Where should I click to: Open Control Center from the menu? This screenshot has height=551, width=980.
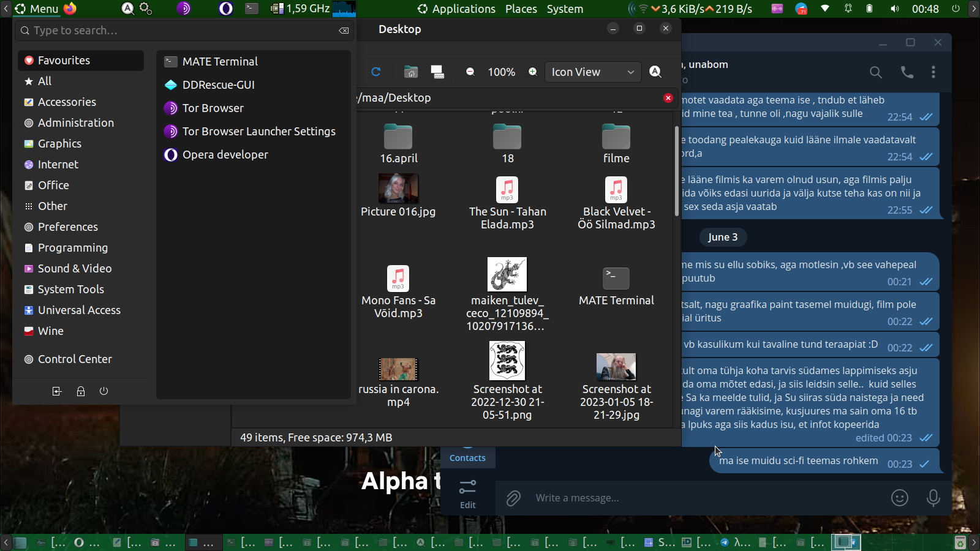pyautogui.click(x=74, y=359)
